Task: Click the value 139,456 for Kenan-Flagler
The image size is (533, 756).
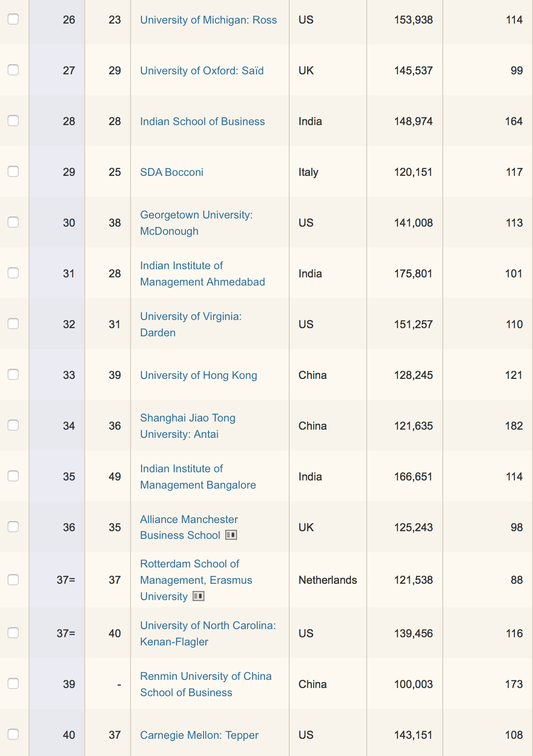Action: 413,634
